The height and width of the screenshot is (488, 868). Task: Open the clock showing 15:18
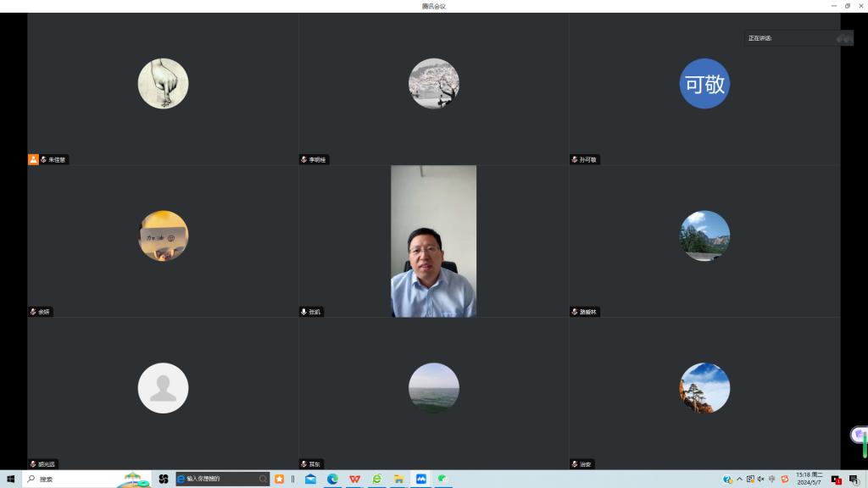pyautogui.click(x=809, y=479)
